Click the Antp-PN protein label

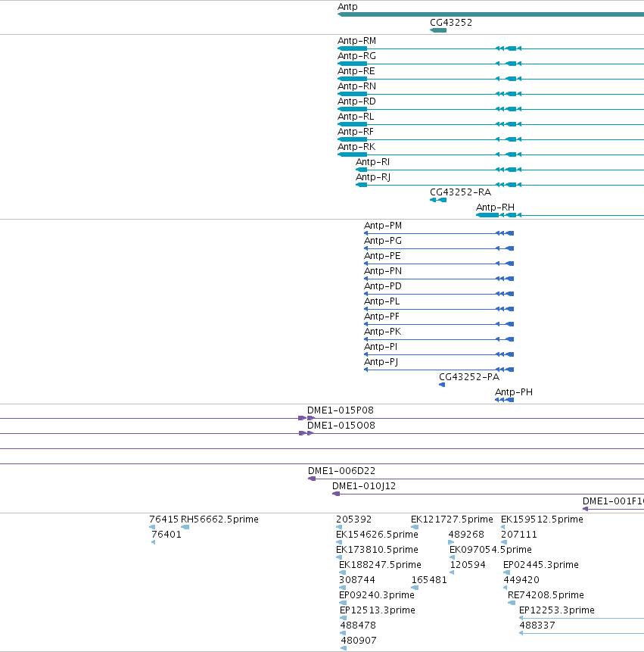point(383,271)
